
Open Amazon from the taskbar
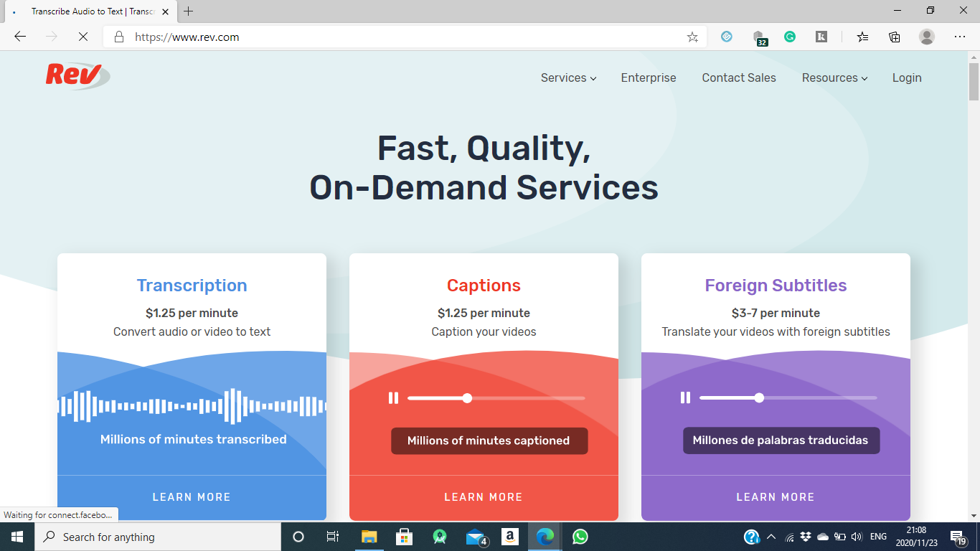point(510,537)
